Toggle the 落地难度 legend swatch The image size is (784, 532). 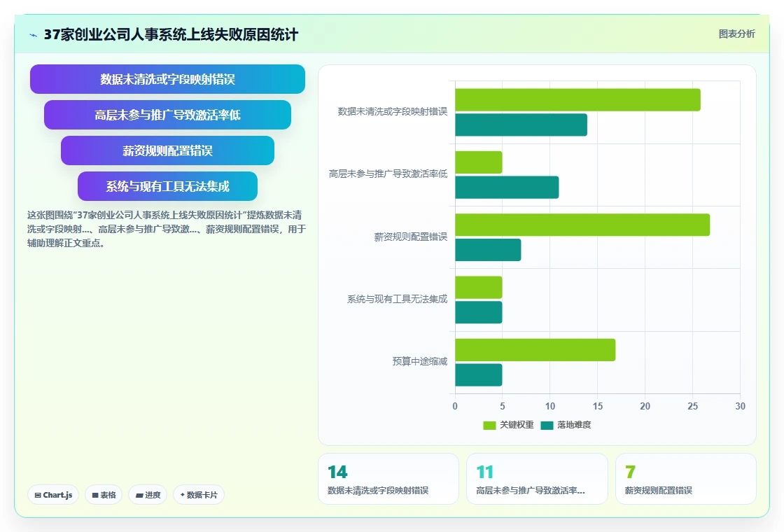click(x=547, y=425)
